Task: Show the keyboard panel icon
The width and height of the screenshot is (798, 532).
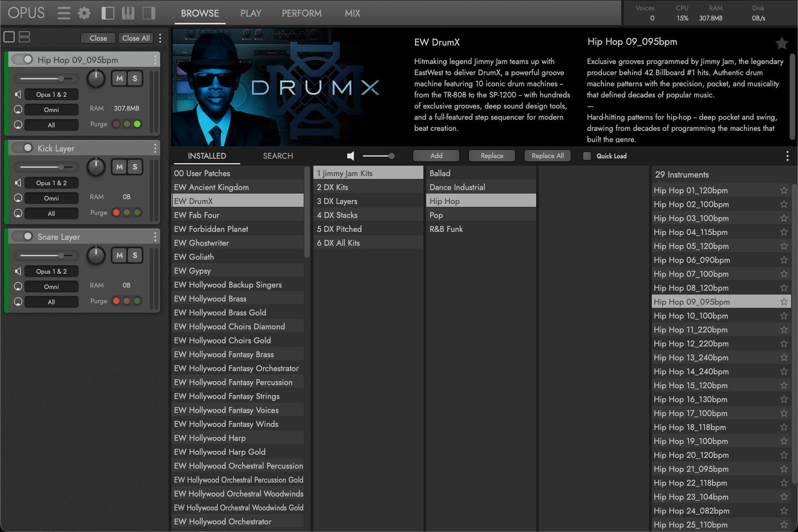Action: (x=128, y=13)
